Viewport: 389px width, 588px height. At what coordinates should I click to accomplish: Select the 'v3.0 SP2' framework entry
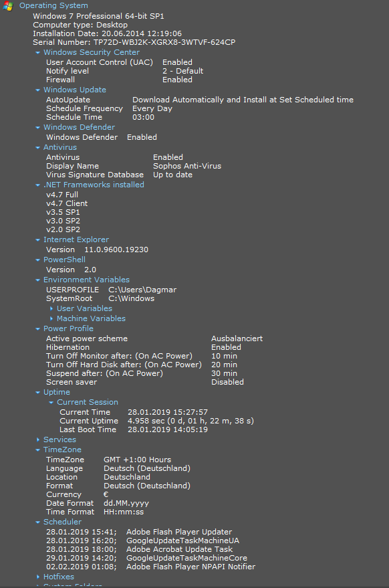63,221
